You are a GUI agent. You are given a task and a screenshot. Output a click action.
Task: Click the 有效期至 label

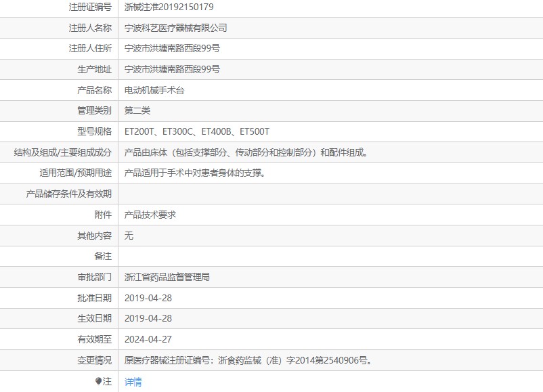click(94, 339)
